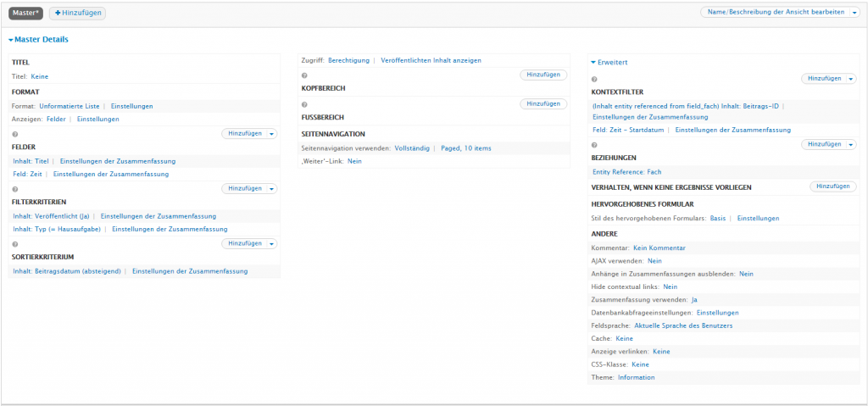This screenshot has height=406, width=868.
Task: Open the dropdown arrow of the Kontextfilter Hinzufügen button
Action: 850,79
